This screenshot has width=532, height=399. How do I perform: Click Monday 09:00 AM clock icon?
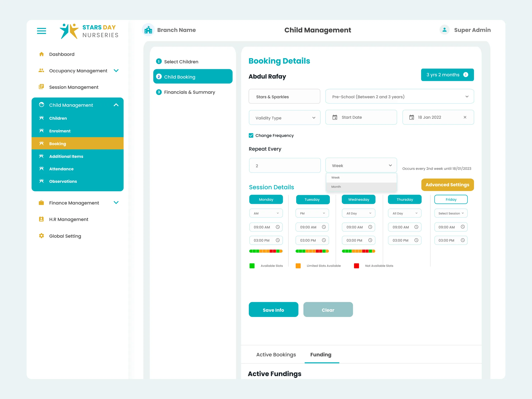(278, 227)
